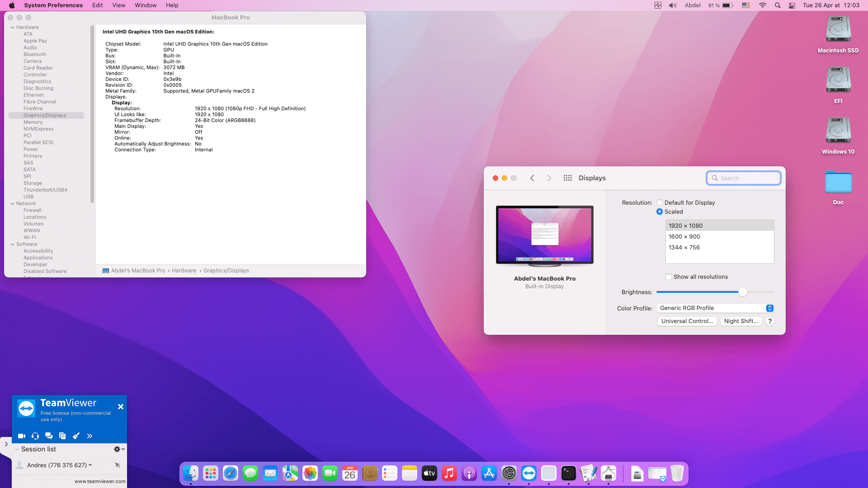This screenshot has width=868, height=488.
Task: Open the Color Profile dropdown
Action: click(715, 308)
